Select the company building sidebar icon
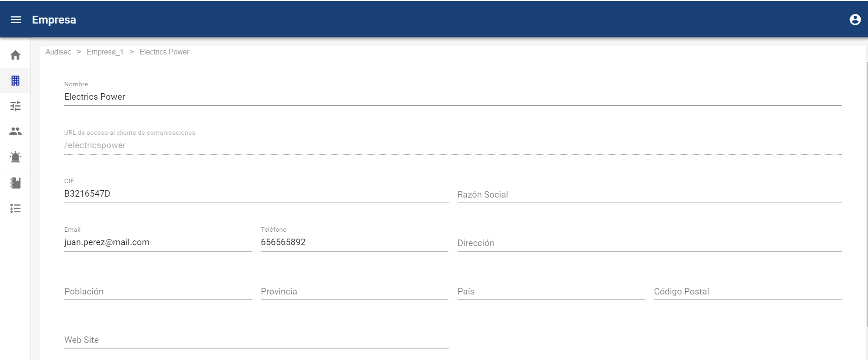Screen dimensions: 868x360 coord(16,81)
